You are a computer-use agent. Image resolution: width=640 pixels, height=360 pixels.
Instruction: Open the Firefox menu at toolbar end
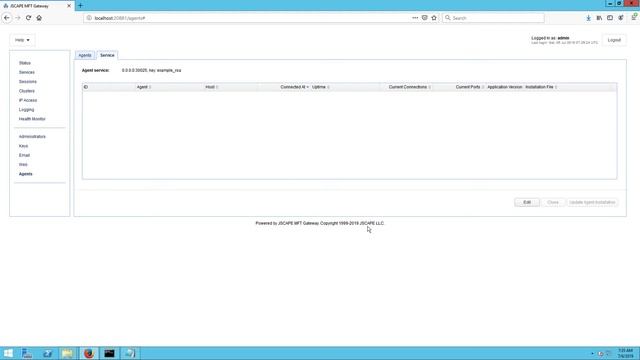click(634, 17)
